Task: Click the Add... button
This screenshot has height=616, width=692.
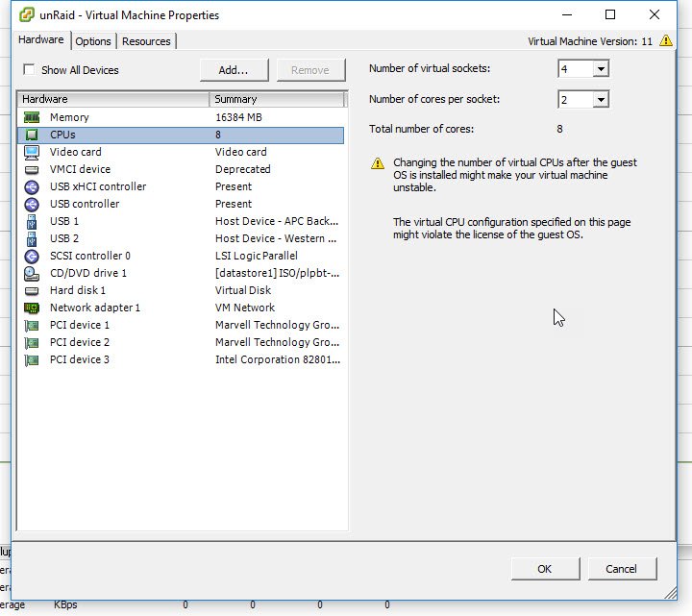Action: click(234, 70)
